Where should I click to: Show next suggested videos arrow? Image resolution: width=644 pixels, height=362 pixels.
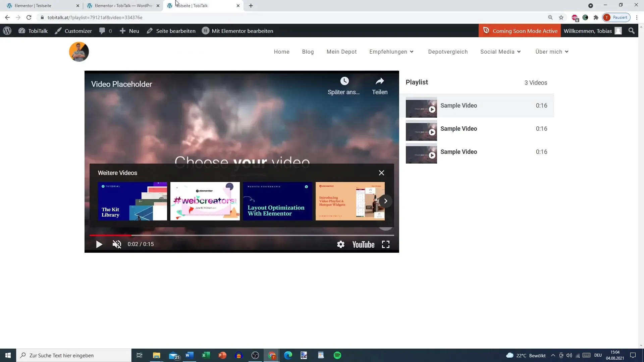point(386,201)
